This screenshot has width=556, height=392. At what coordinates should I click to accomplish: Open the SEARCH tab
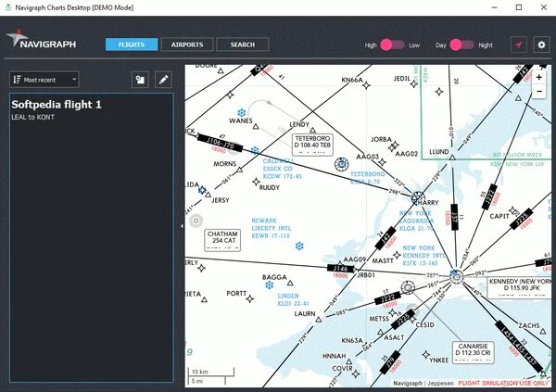click(243, 44)
